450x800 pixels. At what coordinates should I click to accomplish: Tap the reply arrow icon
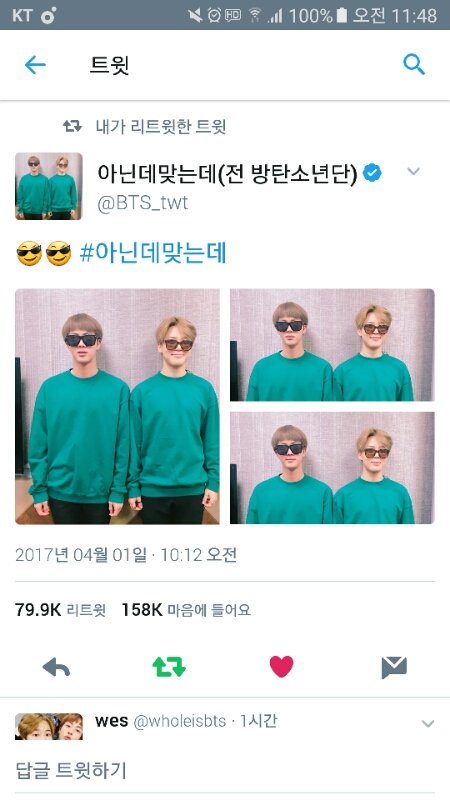click(56, 666)
